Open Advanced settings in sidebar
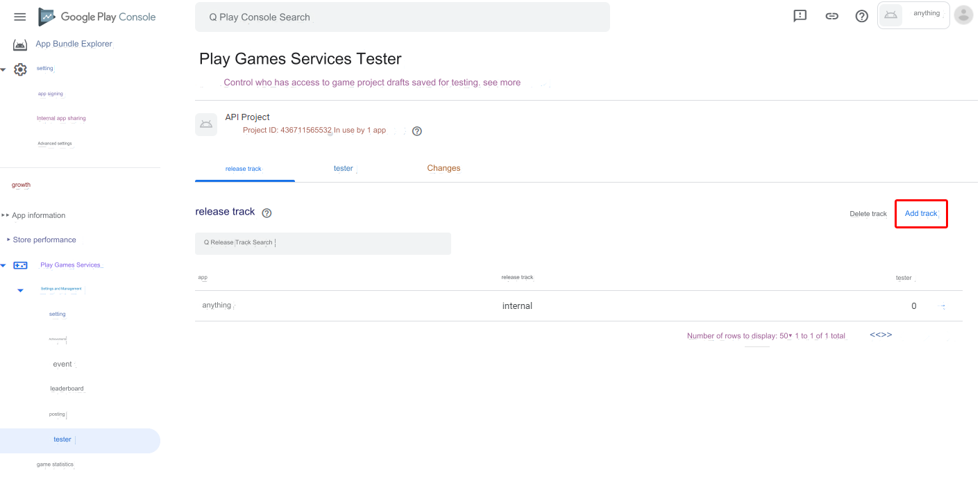Viewport: 980px width, 486px height. pos(54,144)
